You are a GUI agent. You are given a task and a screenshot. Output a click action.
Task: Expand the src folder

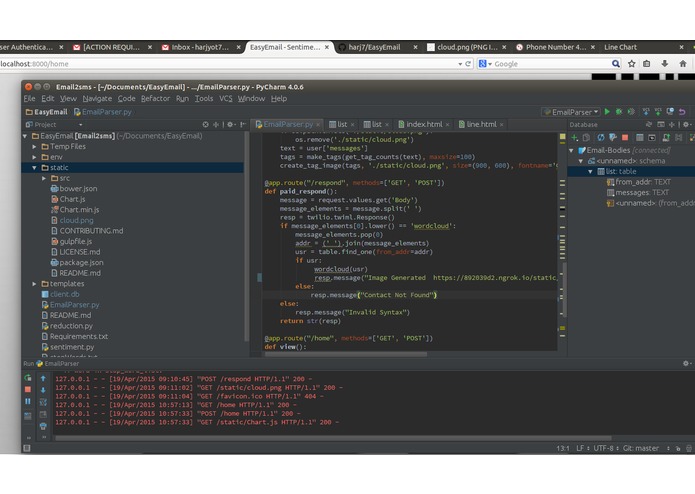click(44, 178)
